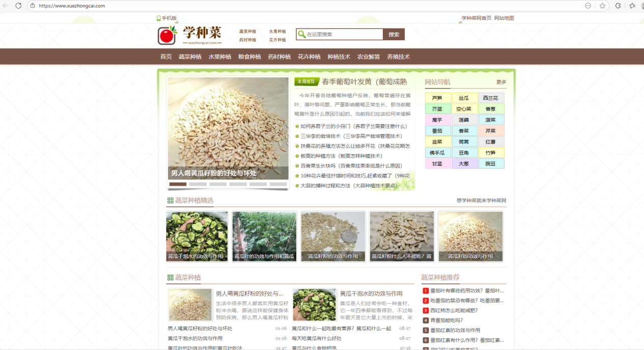Click the 本周推荐 green ribbon badge

[307, 81]
